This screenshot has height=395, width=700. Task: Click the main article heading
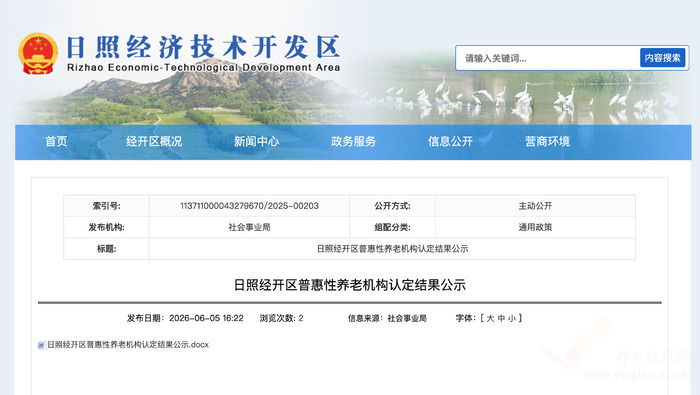pyautogui.click(x=350, y=285)
